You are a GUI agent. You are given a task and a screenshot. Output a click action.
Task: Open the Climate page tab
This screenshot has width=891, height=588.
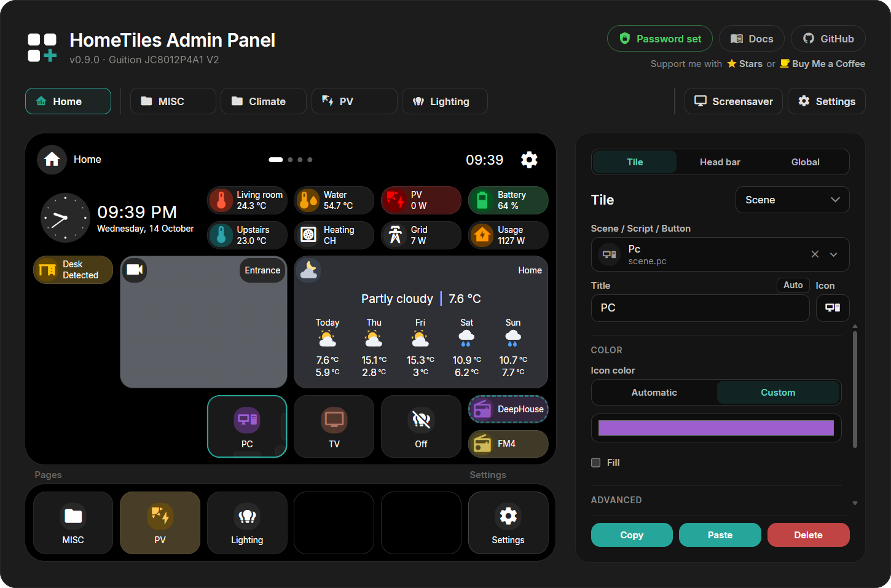click(x=264, y=101)
